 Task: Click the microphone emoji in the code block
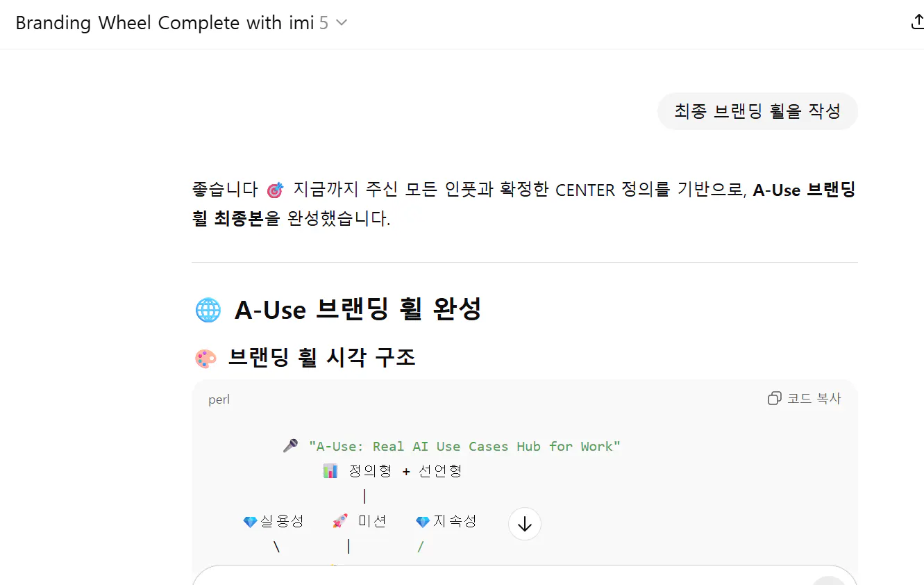pos(289,445)
